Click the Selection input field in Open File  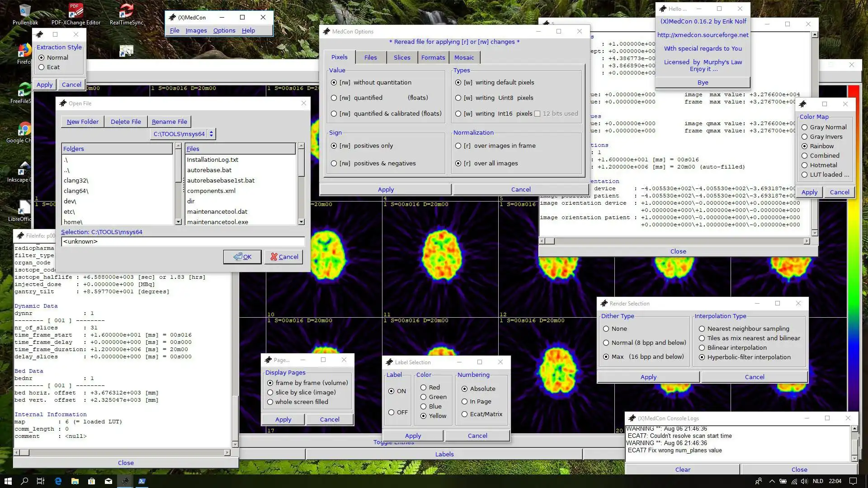(x=183, y=241)
